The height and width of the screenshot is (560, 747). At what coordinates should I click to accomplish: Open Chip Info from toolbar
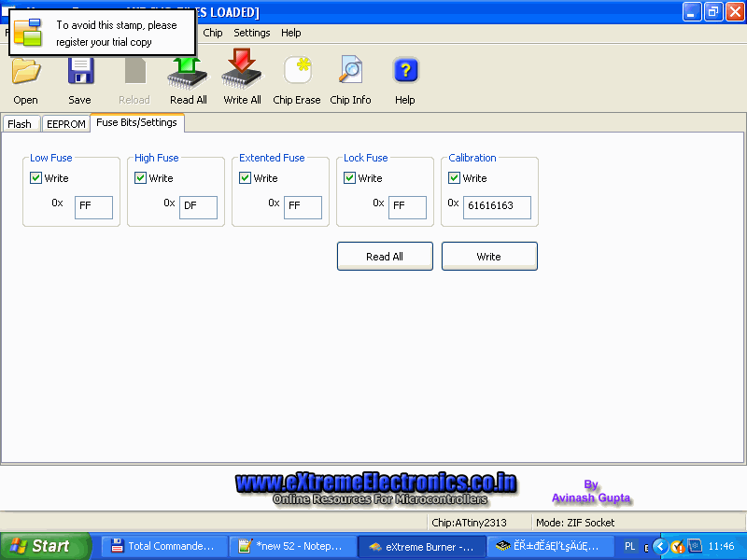(350, 73)
